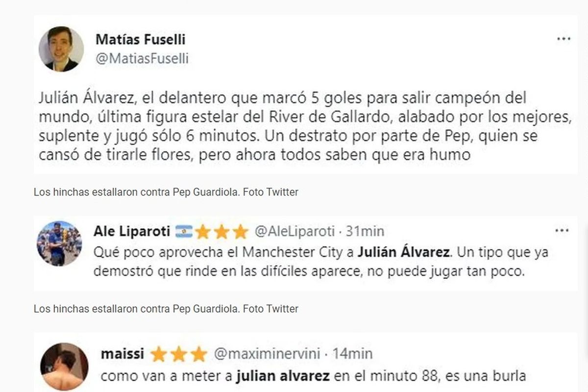This screenshot has width=588, height=392.
Task: Click the photo caption below Matías Fuselli's tweet
Action: click(166, 192)
